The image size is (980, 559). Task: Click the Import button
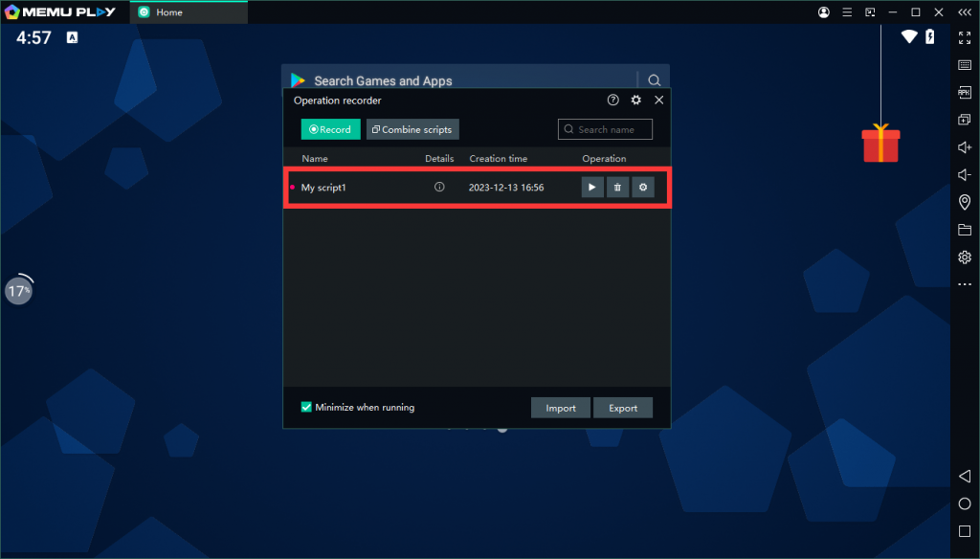click(x=560, y=407)
